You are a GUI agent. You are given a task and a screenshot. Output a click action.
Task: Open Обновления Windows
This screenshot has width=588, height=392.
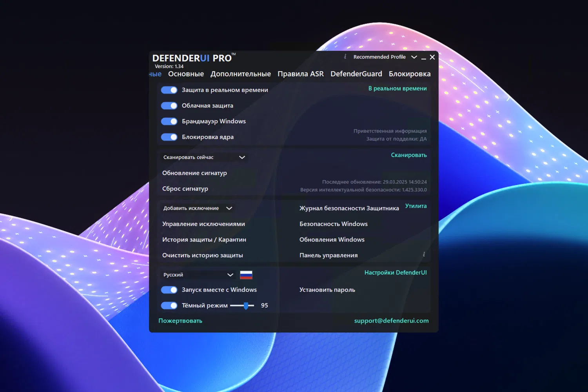click(332, 240)
